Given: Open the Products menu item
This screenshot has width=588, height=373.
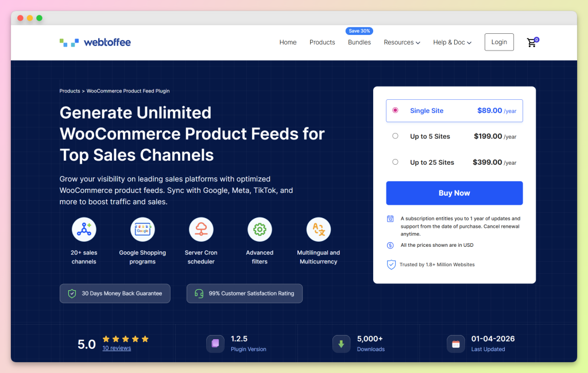Looking at the screenshot, I should [x=322, y=42].
